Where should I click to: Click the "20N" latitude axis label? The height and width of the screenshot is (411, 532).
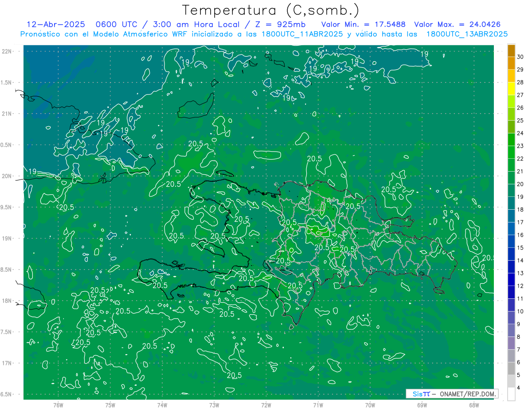point(8,176)
